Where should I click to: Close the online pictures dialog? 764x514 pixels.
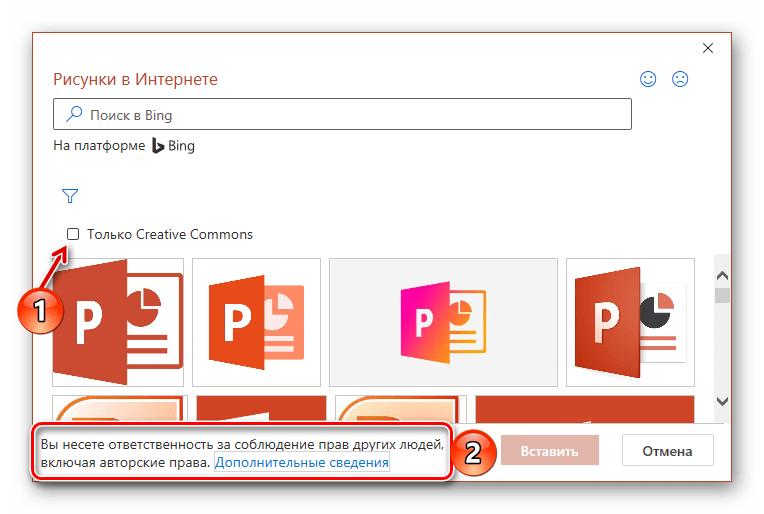click(x=708, y=48)
